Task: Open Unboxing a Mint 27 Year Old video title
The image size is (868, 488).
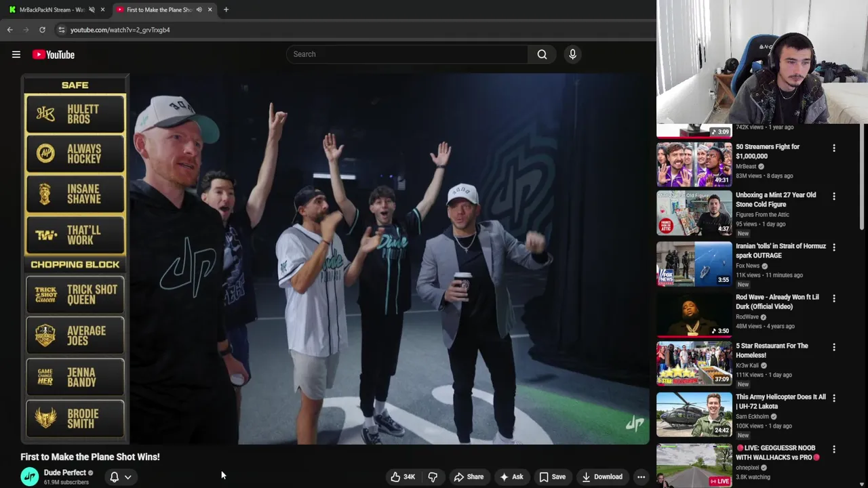Action: (776, 199)
